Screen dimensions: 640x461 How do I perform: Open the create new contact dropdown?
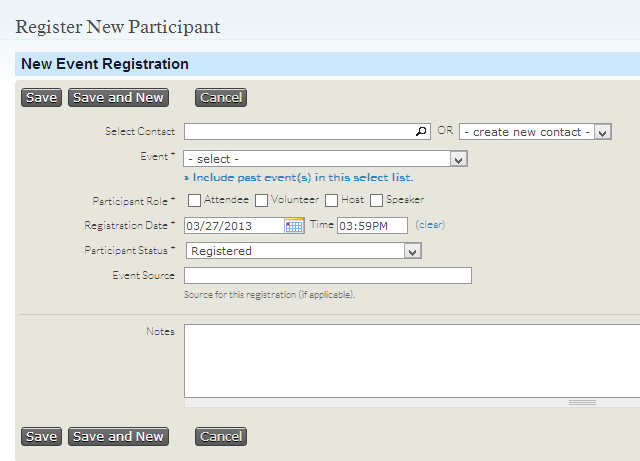click(535, 132)
